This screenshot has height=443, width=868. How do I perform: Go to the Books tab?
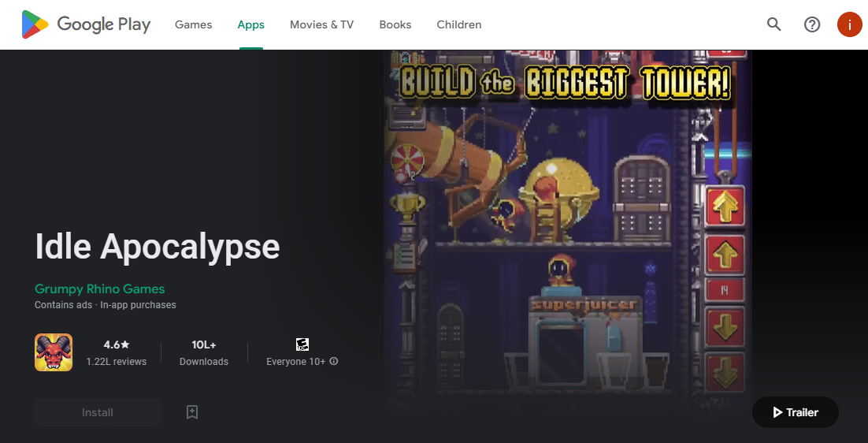[x=395, y=24]
